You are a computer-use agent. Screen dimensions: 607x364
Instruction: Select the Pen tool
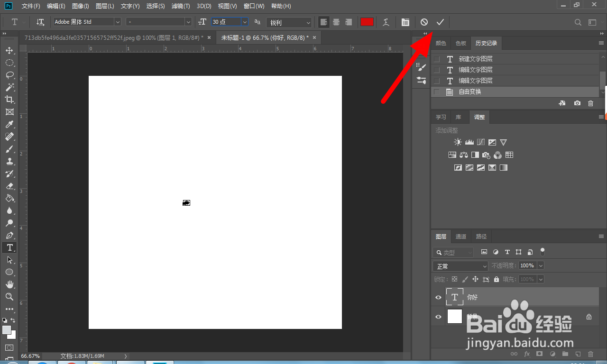tap(9, 235)
